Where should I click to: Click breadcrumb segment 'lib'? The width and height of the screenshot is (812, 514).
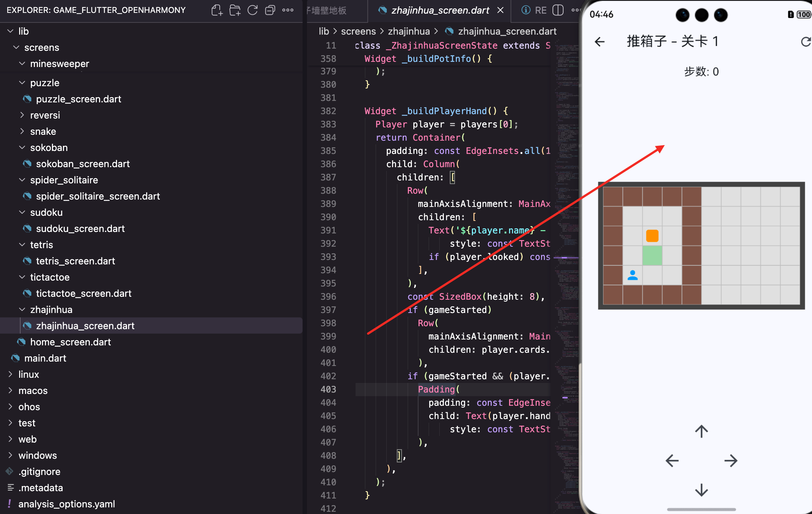click(324, 31)
